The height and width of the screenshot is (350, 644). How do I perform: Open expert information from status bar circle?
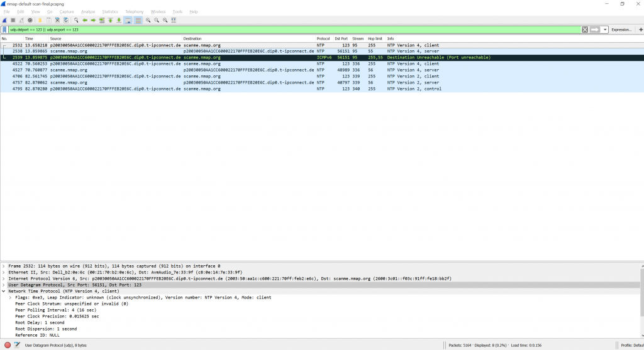click(8, 345)
